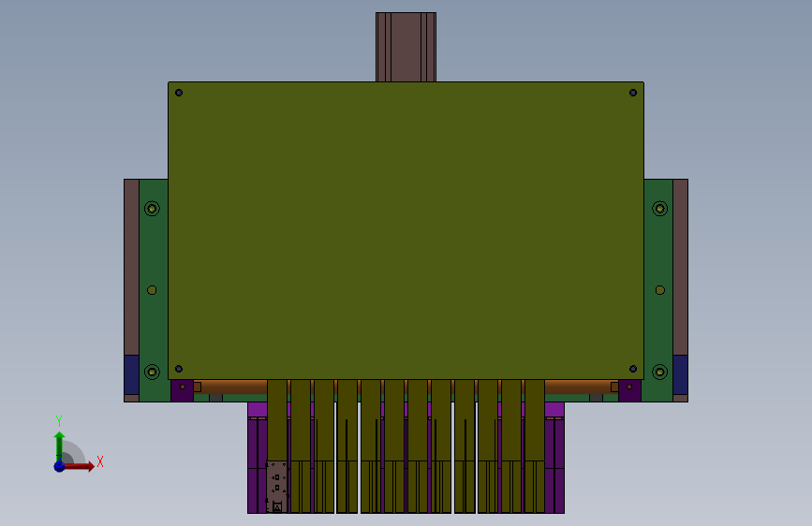The image size is (812, 526).
Task: Click the blue Z axis ball of the triad
Action: [60, 466]
